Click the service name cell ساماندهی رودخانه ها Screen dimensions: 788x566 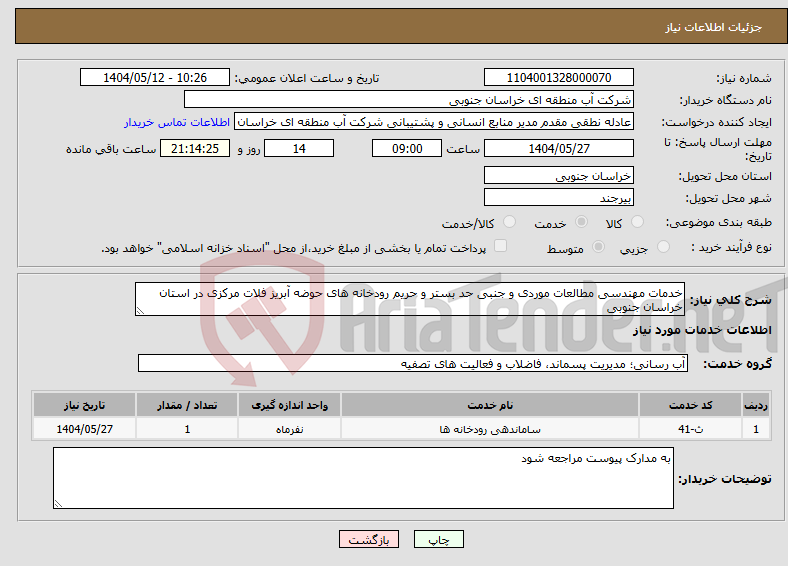coord(490,429)
